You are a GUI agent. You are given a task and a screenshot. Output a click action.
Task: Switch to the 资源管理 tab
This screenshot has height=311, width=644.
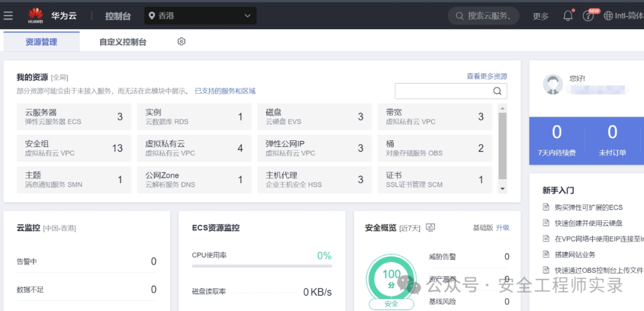point(42,42)
